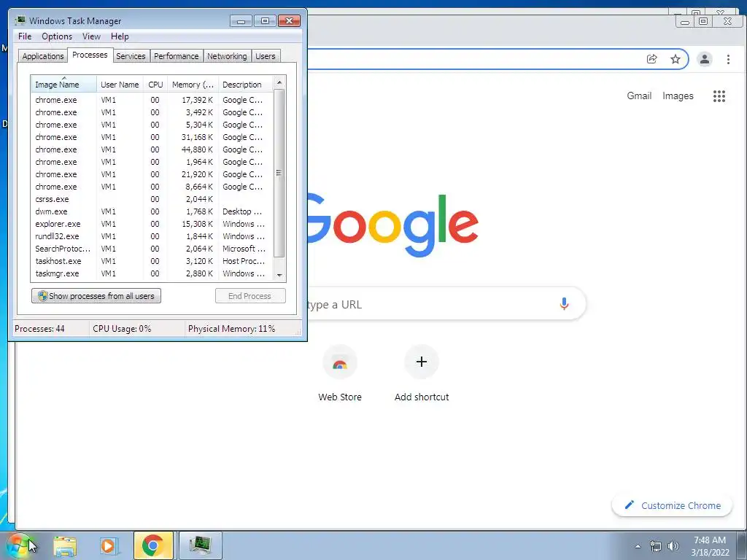Sort by the Description column header

point(245,85)
